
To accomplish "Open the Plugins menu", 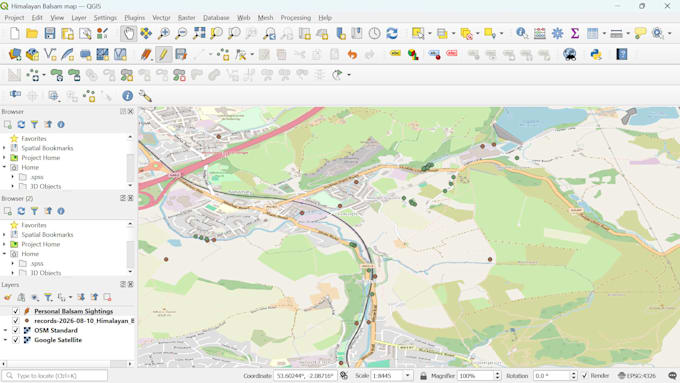I will pos(134,18).
